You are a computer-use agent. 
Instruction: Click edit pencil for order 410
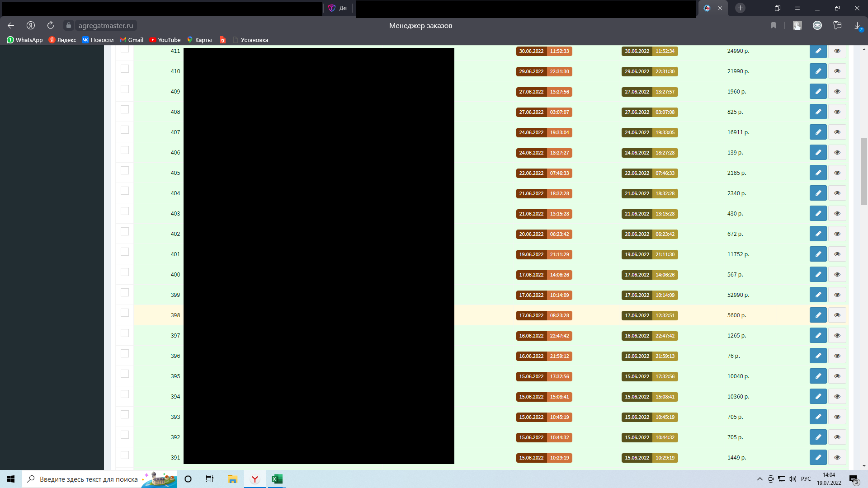tap(818, 71)
